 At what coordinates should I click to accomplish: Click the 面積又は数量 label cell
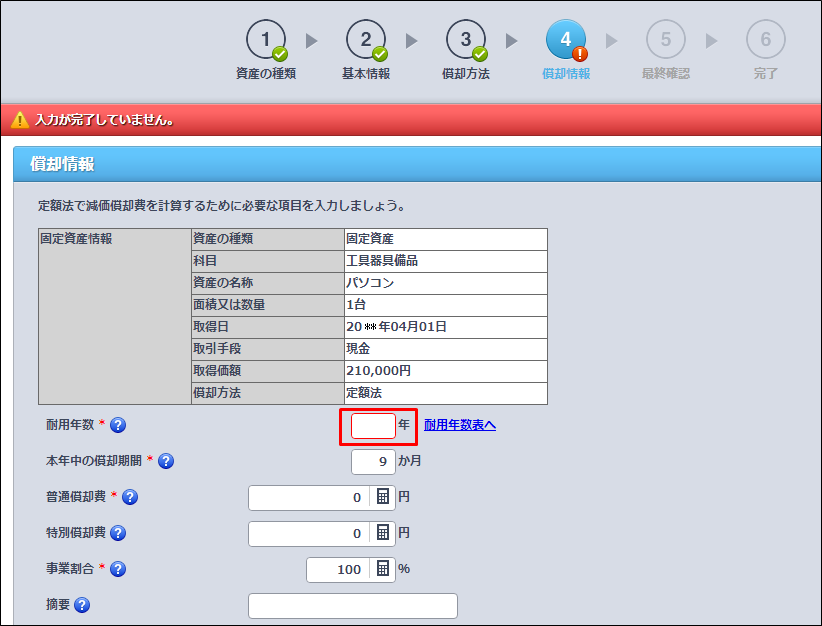tap(268, 305)
